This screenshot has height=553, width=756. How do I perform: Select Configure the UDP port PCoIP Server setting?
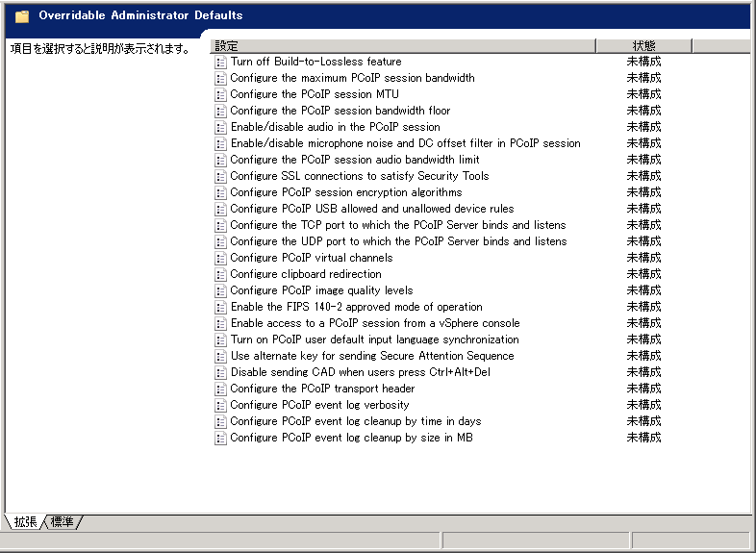tap(399, 242)
